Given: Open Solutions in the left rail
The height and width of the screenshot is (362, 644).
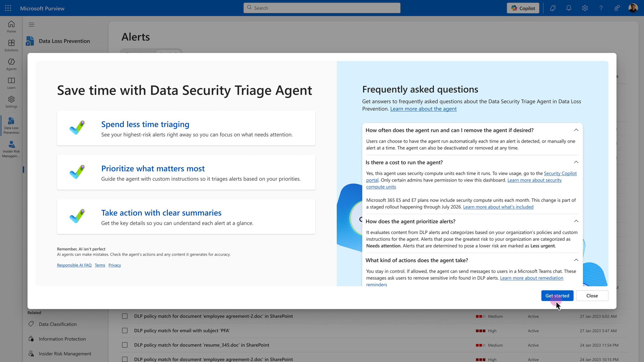Looking at the screenshot, I should [x=11, y=46].
